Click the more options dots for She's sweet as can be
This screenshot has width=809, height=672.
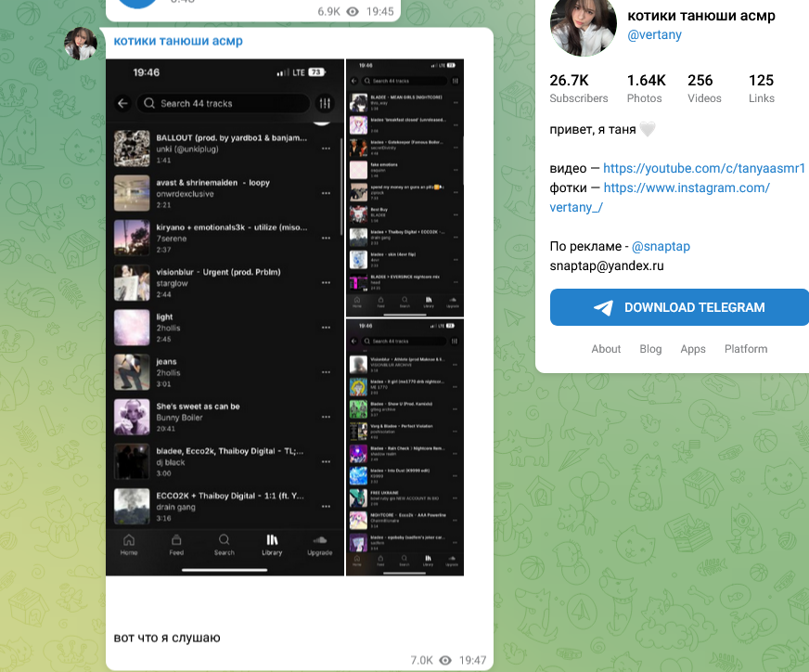click(326, 417)
